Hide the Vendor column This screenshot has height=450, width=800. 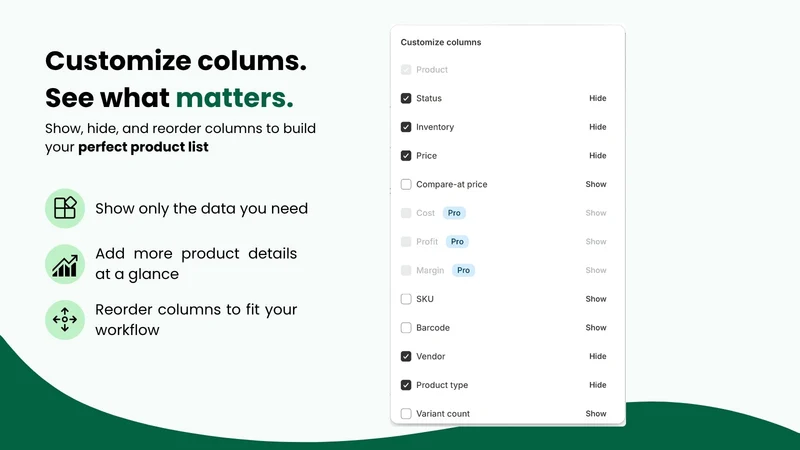[597, 356]
